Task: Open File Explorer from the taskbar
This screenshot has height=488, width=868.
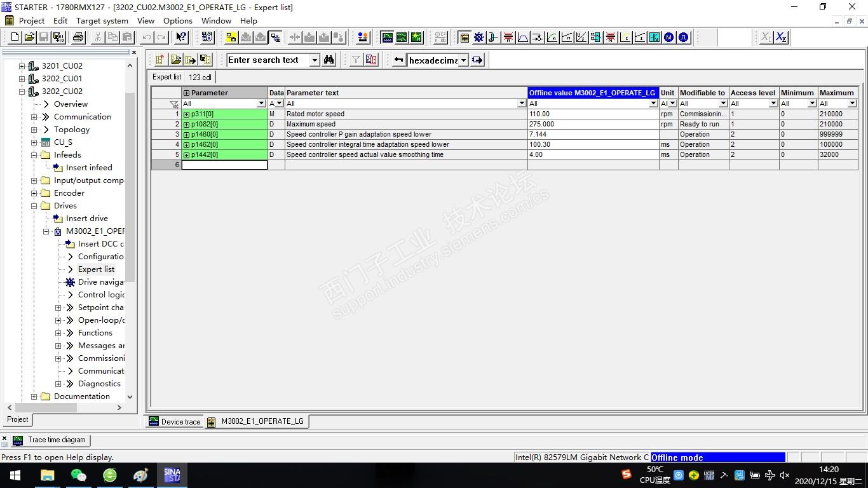Action: [47, 475]
